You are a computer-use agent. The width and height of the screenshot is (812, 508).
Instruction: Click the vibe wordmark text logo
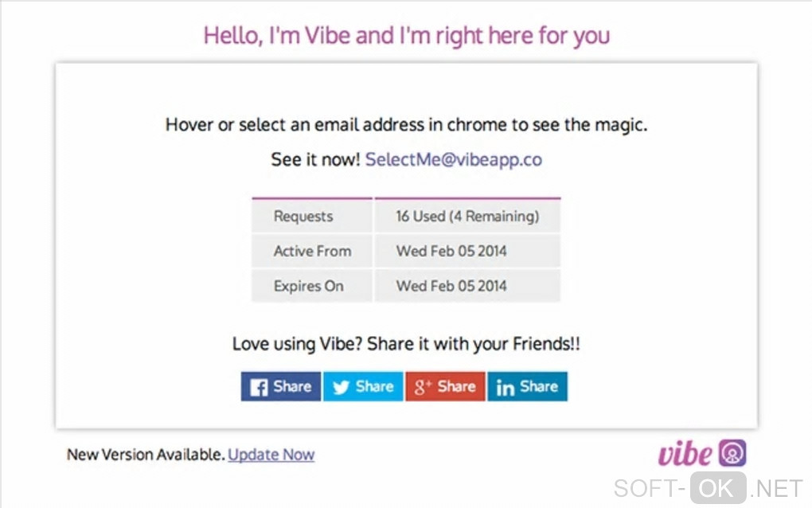(685, 454)
